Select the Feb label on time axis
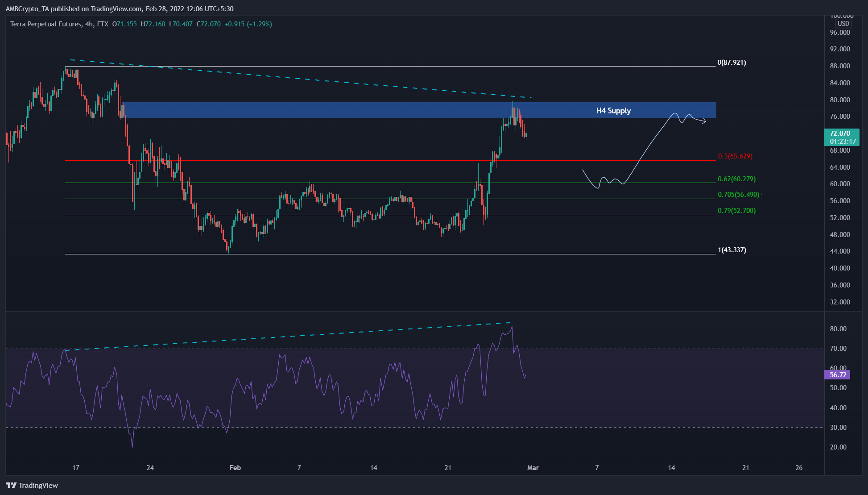868x495 pixels. (x=235, y=468)
